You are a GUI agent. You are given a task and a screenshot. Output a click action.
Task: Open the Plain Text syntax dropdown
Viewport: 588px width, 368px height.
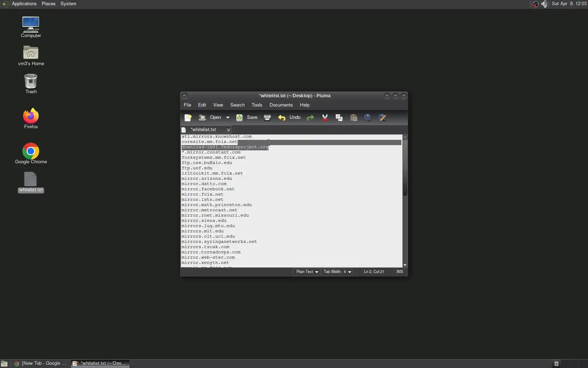(307, 272)
